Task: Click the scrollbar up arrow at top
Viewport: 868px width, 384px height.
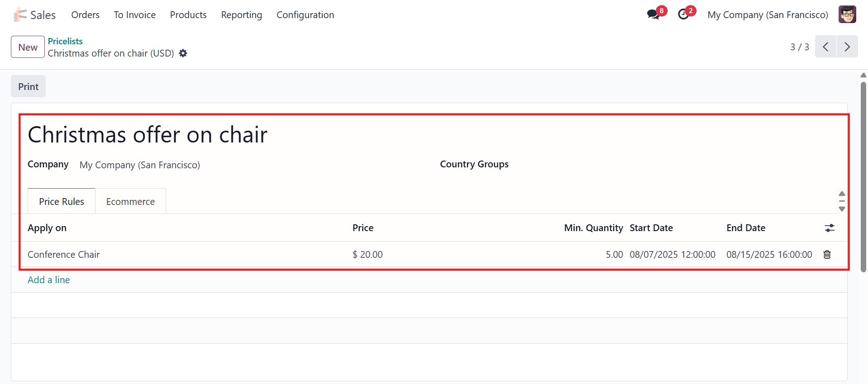Action: coord(863,75)
